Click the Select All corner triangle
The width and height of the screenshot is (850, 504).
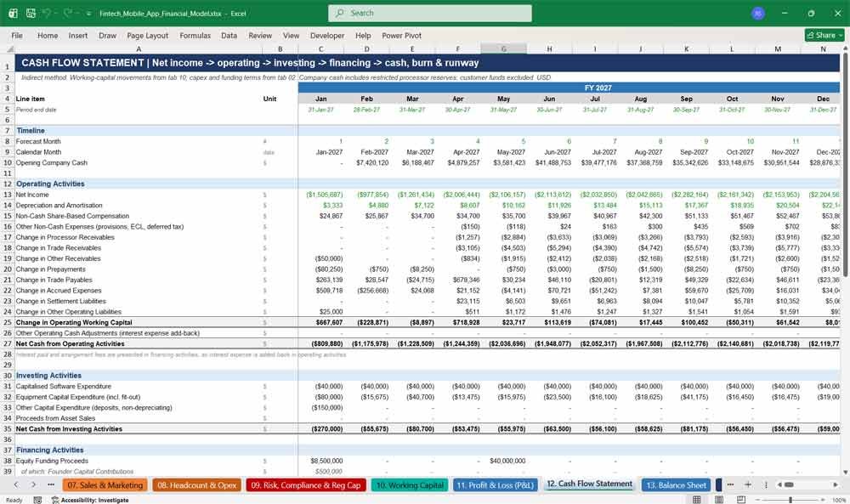coord(8,48)
